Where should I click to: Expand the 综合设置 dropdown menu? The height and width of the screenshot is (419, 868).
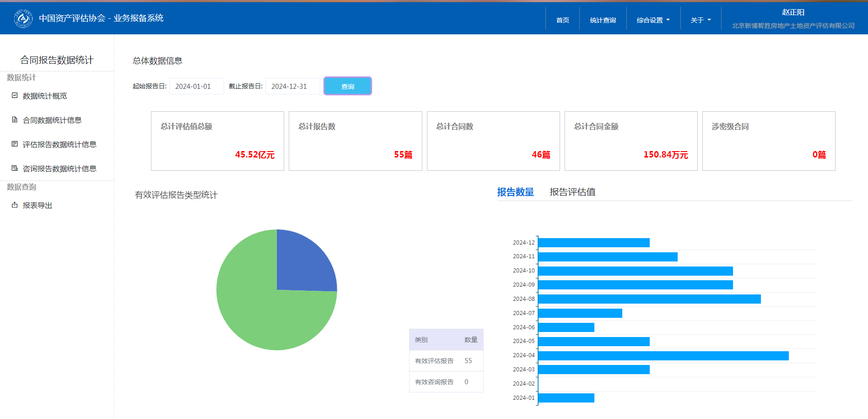[653, 20]
